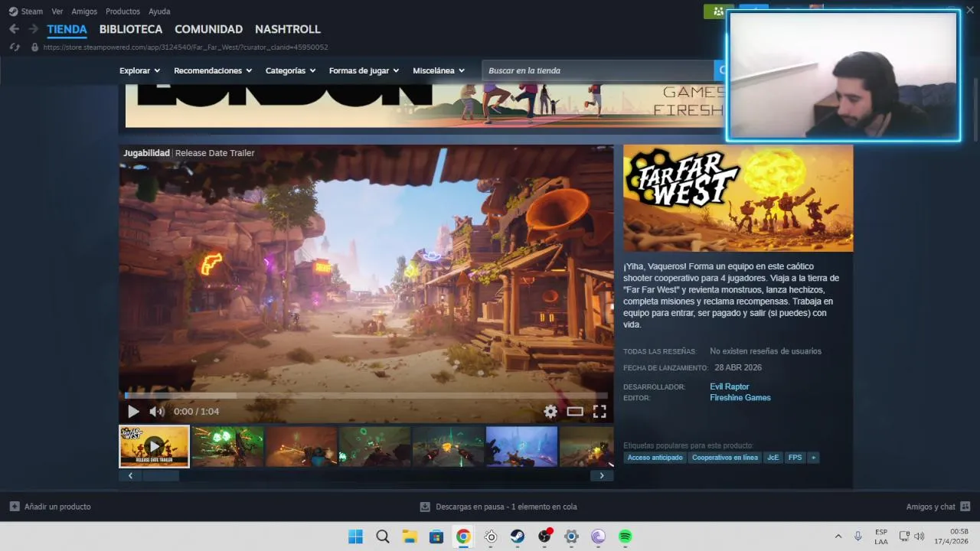Click the padlock icon beside the URL
The width and height of the screenshot is (980, 551).
coord(34,47)
